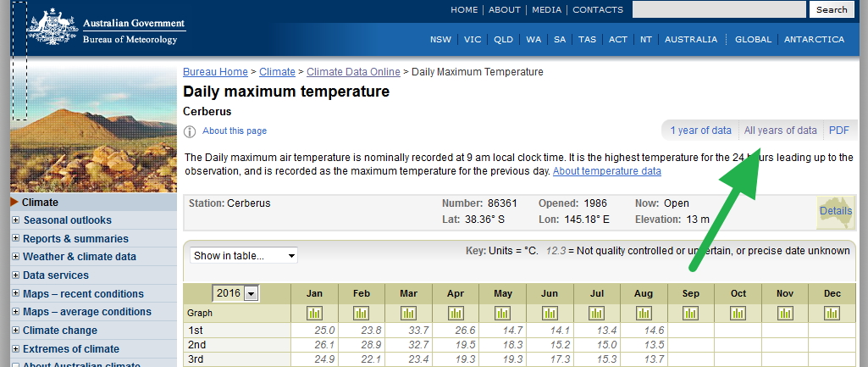Open the About temperature data link
868x367 pixels.
click(606, 171)
